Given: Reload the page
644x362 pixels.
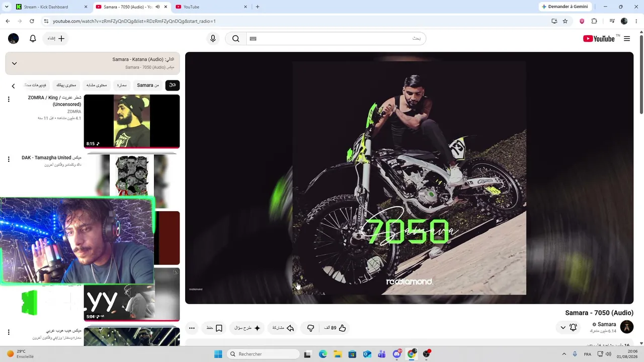Looking at the screenshot, I should click(x=32, y=21).
